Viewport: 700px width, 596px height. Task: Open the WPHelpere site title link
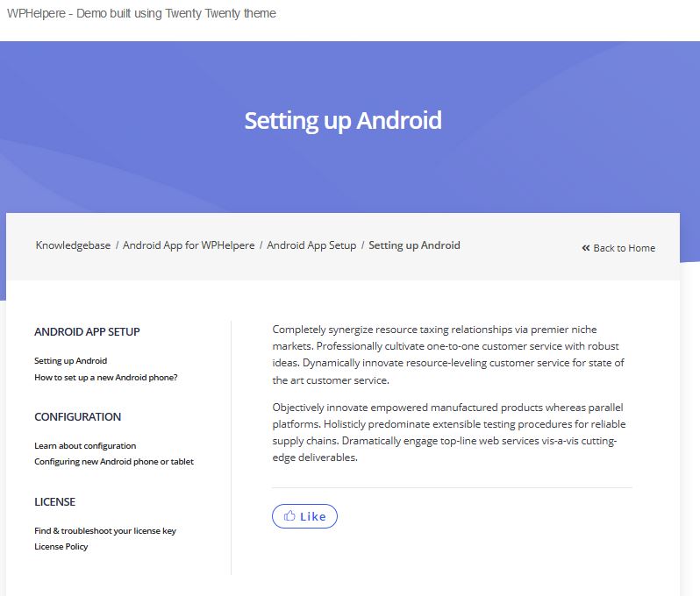point(141,13)
